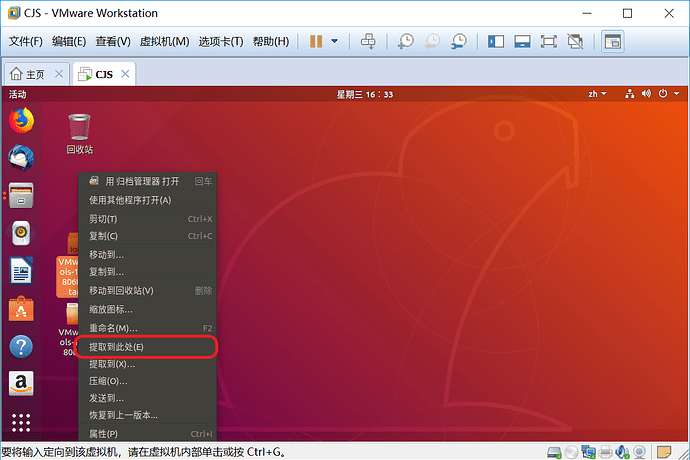Select the 回收站 desktop icon
690x460 pixels.
tap(80, 134)
